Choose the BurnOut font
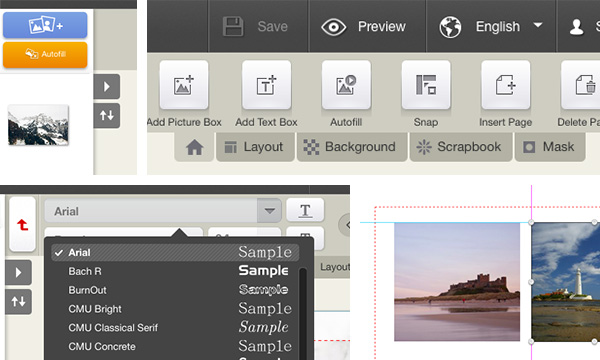Screen dimensions: 600x360 click(x=175, y=290)
